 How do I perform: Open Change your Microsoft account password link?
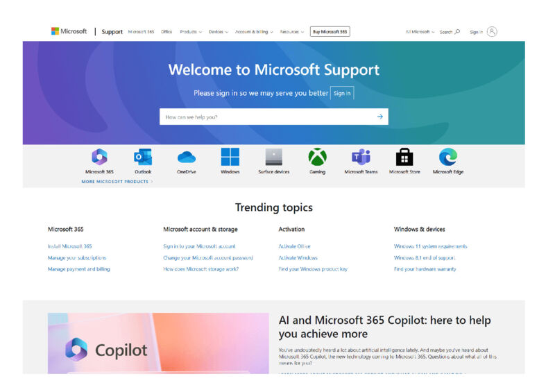coord(208,257)
